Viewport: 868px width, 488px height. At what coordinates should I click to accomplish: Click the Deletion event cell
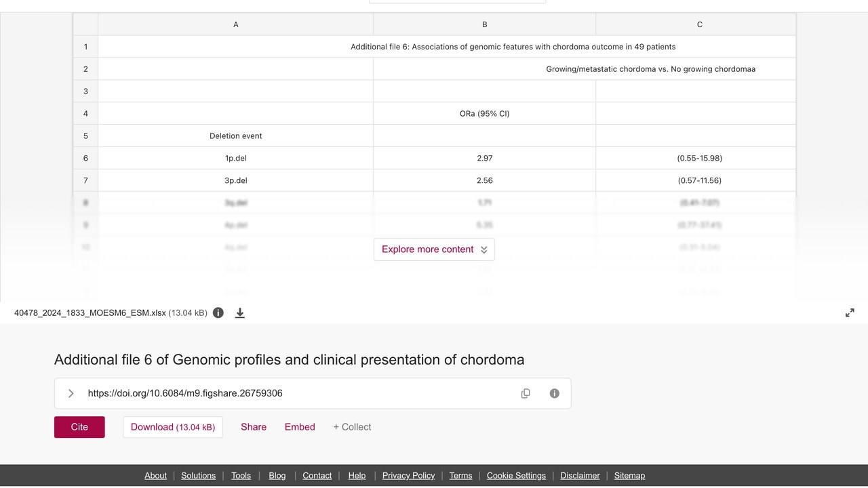click(236, 136)
